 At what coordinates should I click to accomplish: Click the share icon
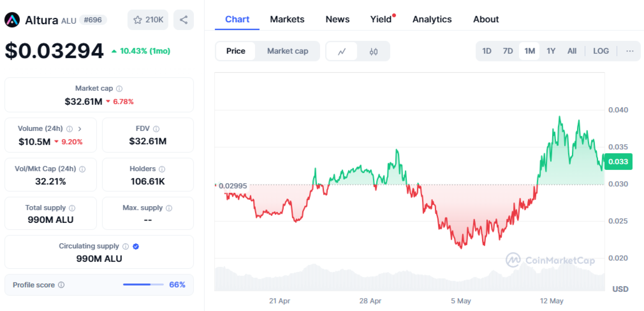click(184, 19)
